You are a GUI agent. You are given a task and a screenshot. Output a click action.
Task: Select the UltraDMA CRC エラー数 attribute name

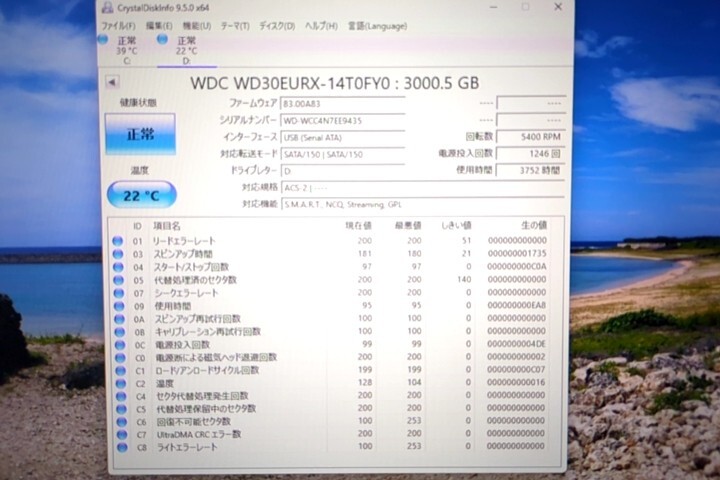tap(199, 435)
